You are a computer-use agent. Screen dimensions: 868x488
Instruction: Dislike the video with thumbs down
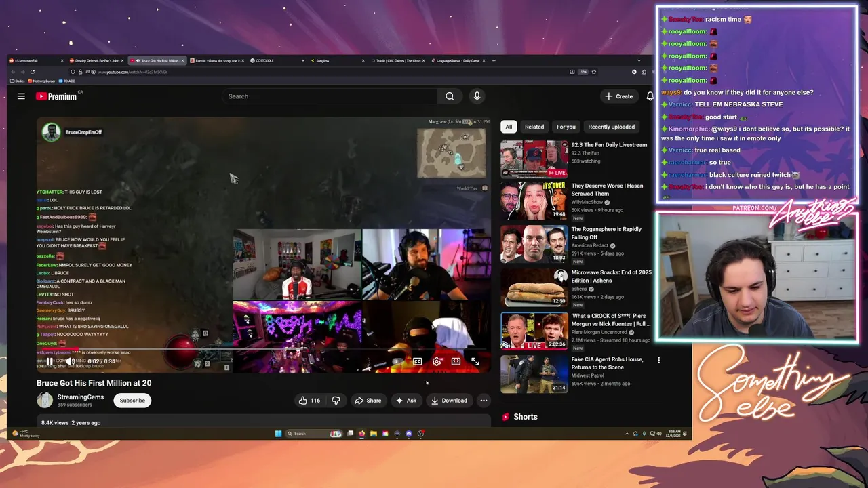click(x=336, y=401)
